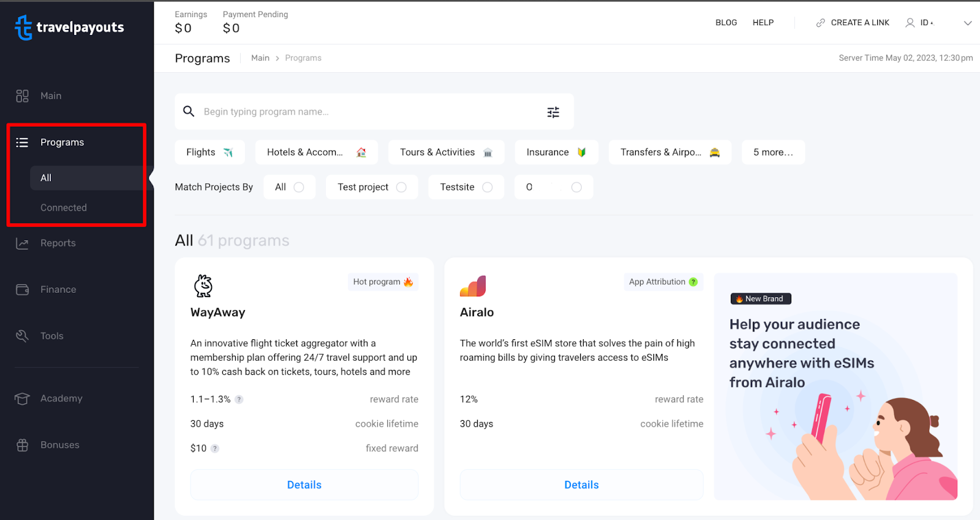Click the help icon next to $10

tap(215, 448)
